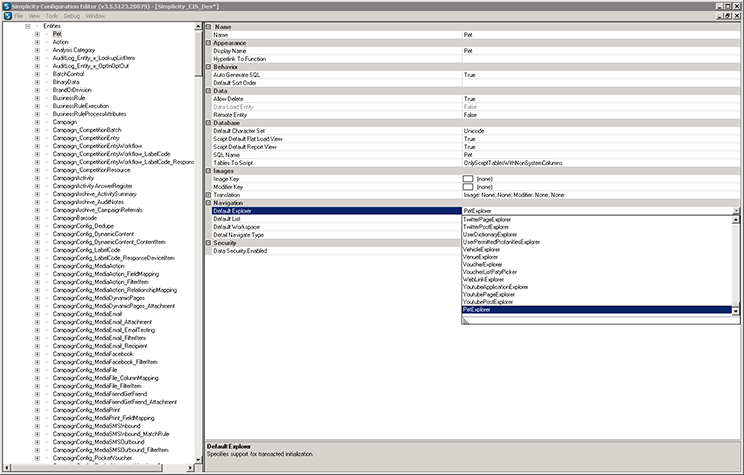Screen dimensions: 744x475
Task: Select CampaignActivity in entity tree
Action: [x=73, y=178]
